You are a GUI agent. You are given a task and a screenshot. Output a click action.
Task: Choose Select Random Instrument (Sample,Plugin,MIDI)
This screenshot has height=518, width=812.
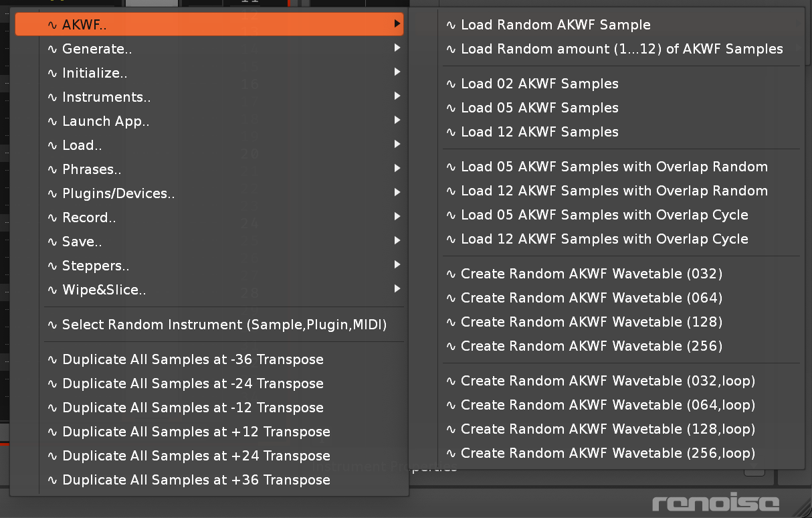(x=209, y=325)
